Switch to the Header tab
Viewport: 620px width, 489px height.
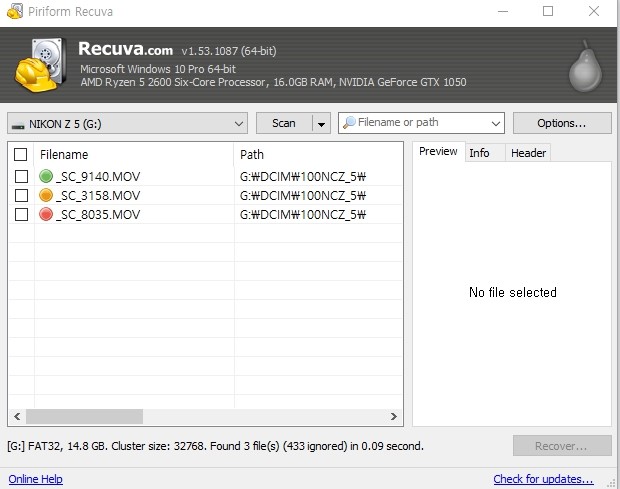[528, 153]
